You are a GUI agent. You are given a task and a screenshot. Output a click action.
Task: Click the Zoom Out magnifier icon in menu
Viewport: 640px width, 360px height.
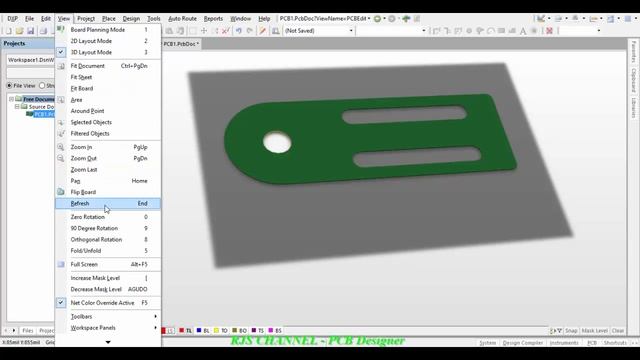(61, 158)
